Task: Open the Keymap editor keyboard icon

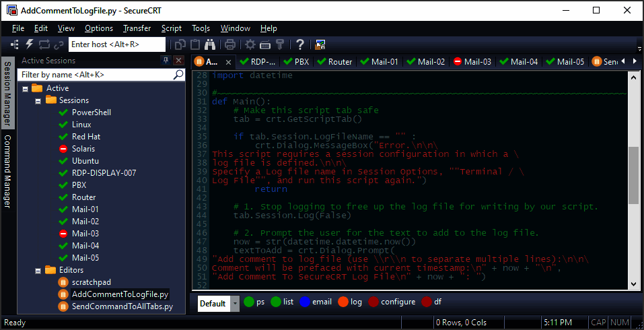Action: (x=265, y=44)
